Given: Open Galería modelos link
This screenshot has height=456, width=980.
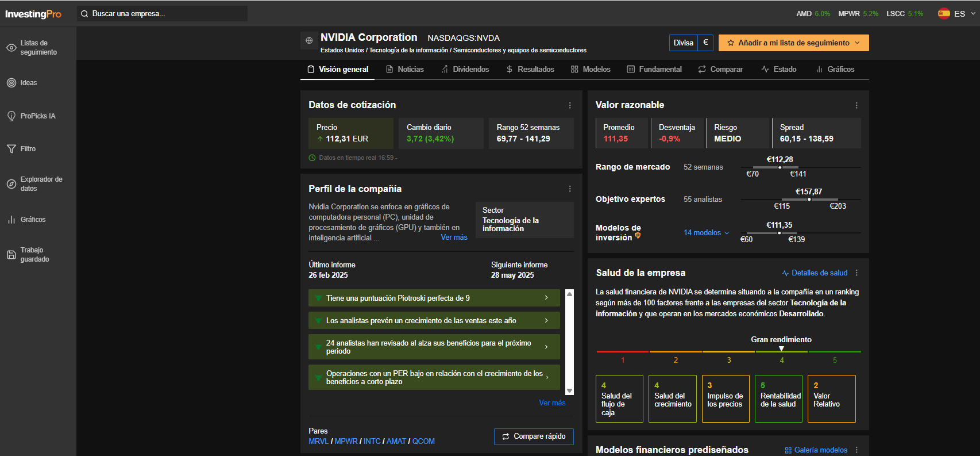Looking at the screenshot, I should (x=816, y=450).
